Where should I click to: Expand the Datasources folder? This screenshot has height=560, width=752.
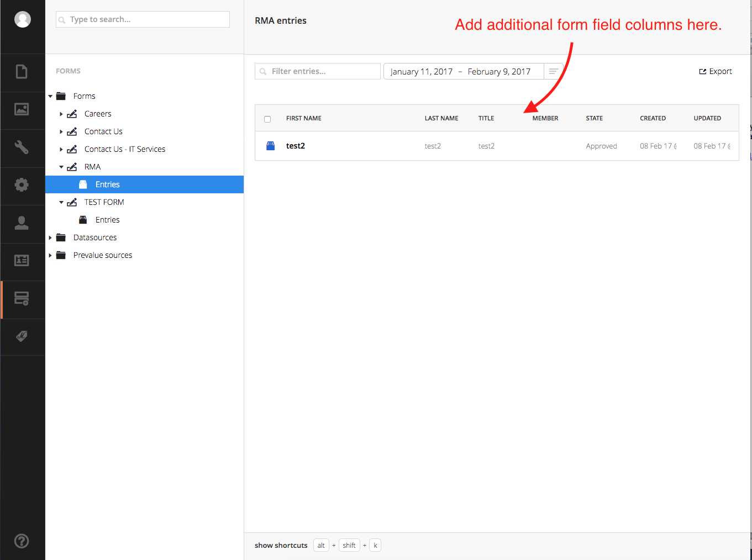coord(50,237)
